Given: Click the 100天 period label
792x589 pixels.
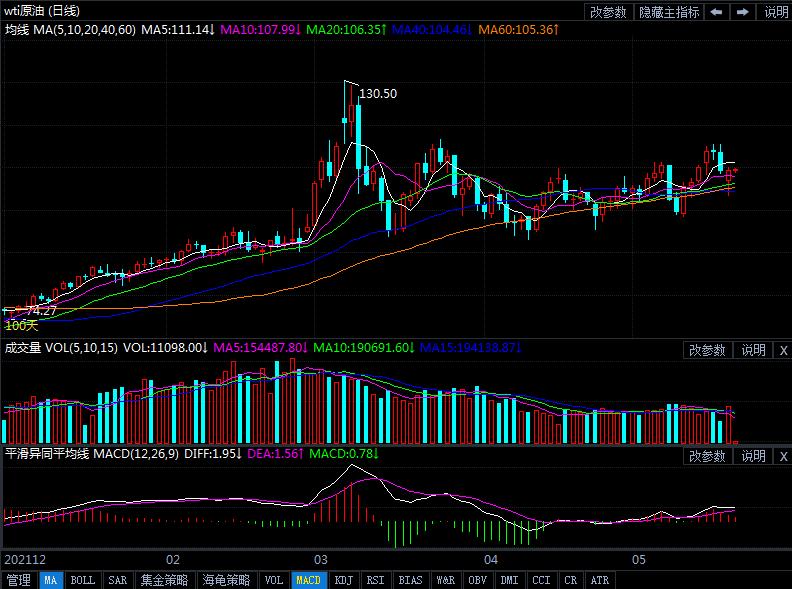Looking at the screenshot, I should 20,325.
